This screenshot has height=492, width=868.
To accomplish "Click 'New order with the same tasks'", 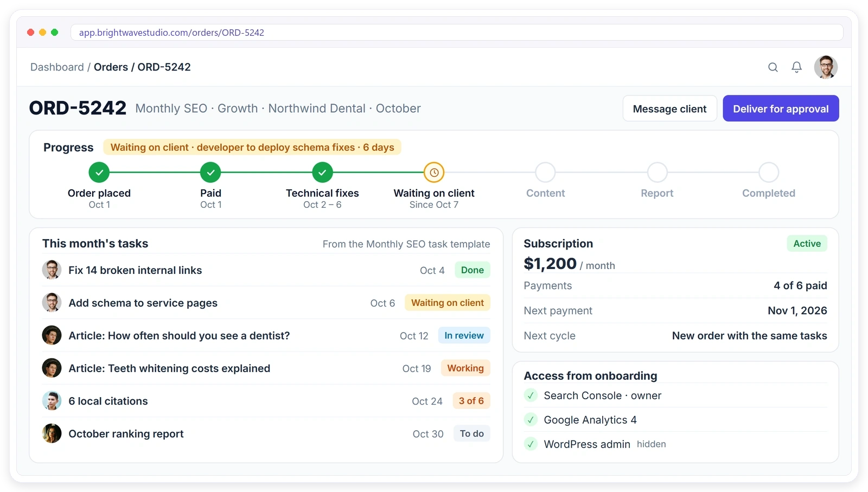I will pos(749,336).
